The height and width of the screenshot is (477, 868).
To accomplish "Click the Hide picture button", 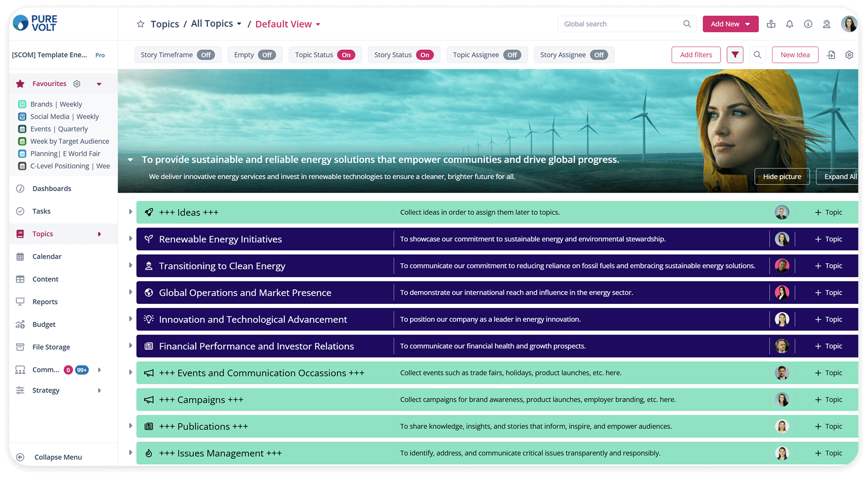I will (782, 176).
